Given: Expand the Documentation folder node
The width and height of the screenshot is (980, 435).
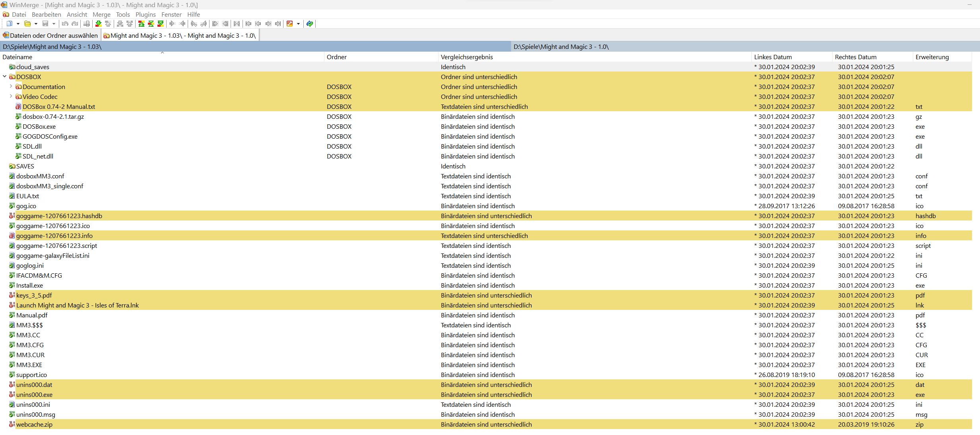Looking at the screenshot, I should point(11,86).
